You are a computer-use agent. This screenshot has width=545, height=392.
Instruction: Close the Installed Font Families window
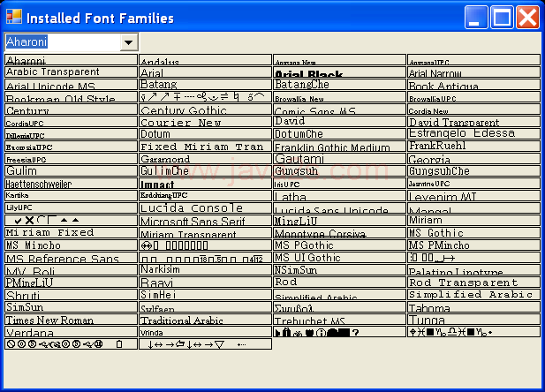point(527,17)
